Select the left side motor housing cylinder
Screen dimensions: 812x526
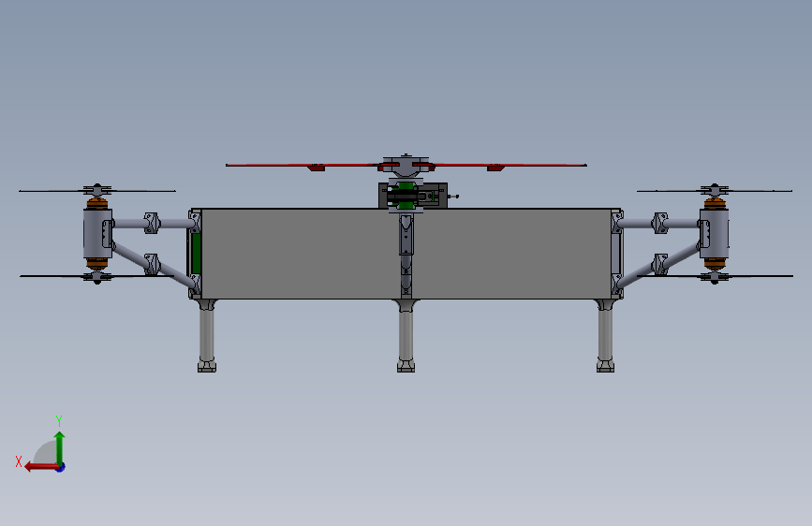coord(96,233)
